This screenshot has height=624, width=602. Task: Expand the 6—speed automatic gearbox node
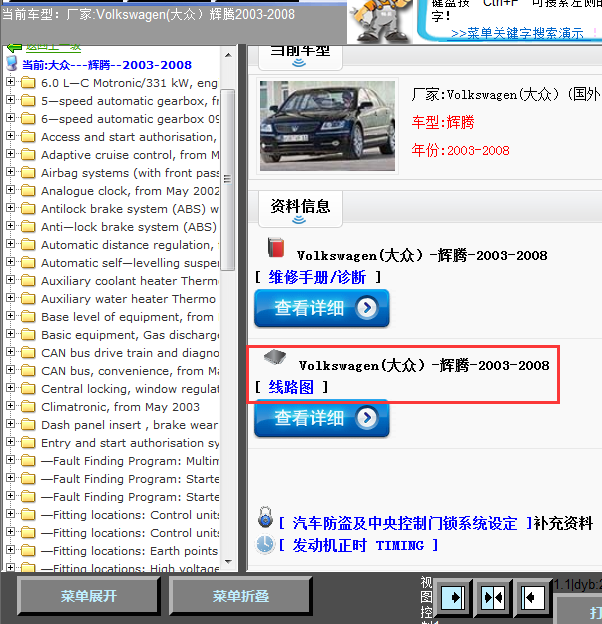pos(10,117)
